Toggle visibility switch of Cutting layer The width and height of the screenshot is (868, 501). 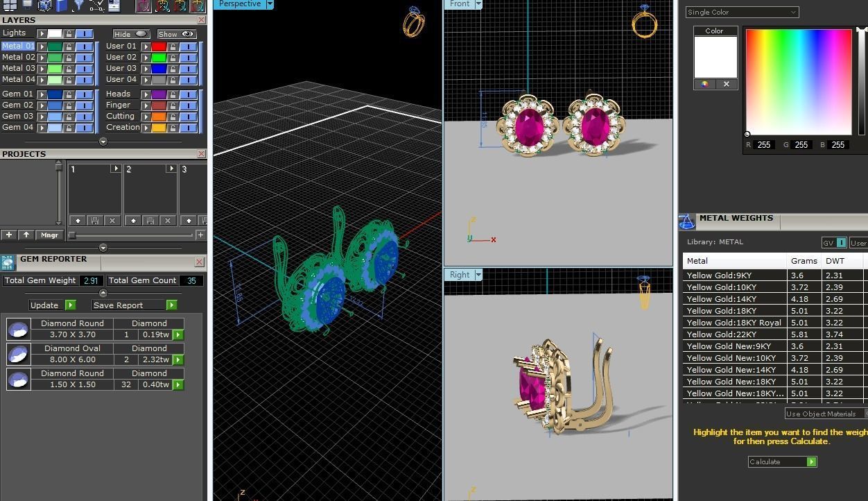coord(188,117)
